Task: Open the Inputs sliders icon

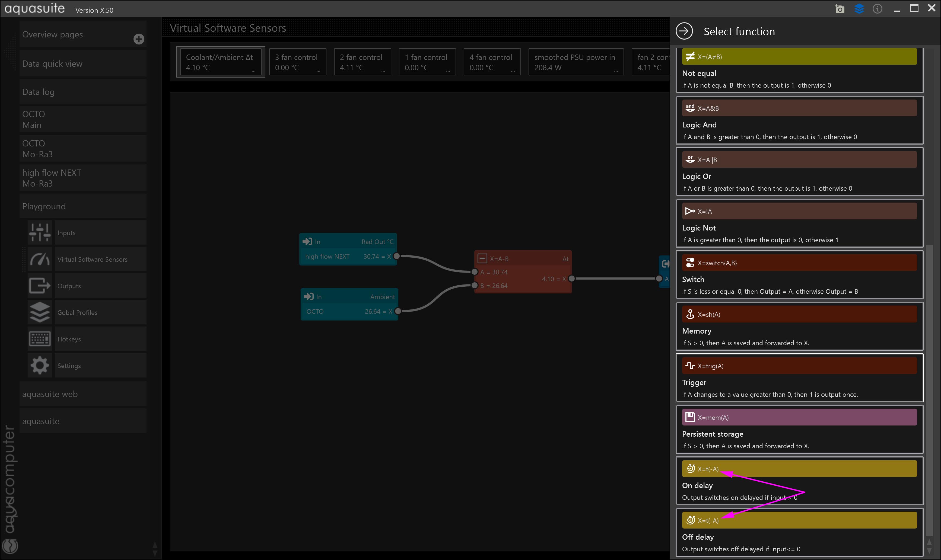Action: click(x=40, y=232)
